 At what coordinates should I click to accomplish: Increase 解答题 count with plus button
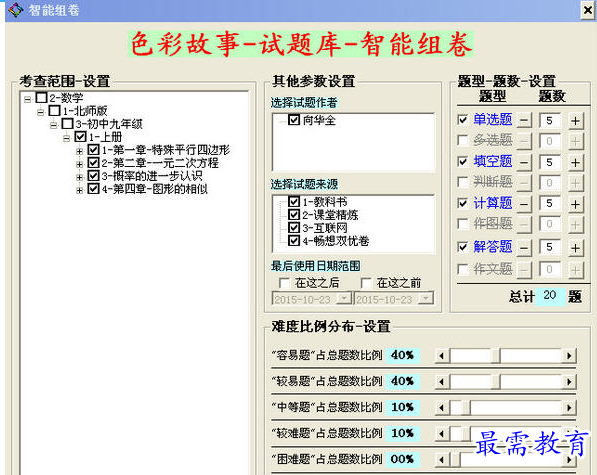click(x=575, y=248)
